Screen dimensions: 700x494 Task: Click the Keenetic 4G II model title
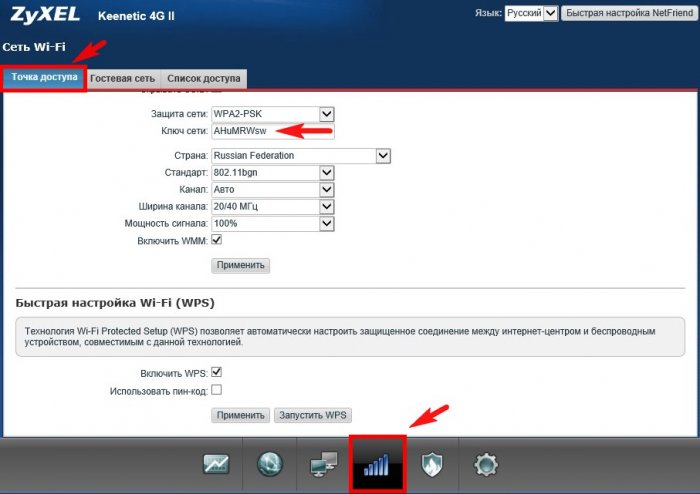[136, 16]
